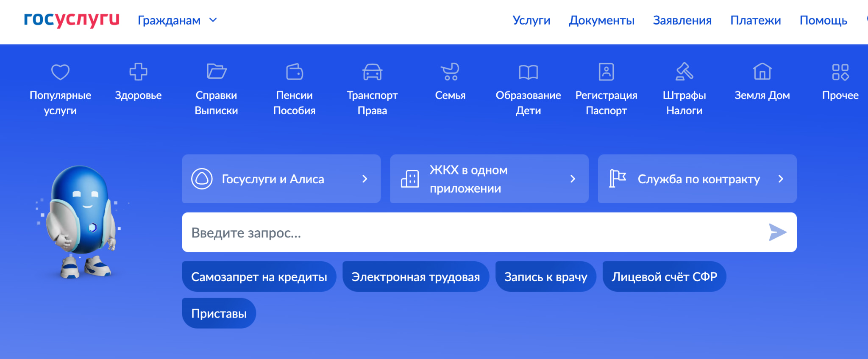This screenshot has height=359, width=868.
Task: Open the stroller icon for Семья
Action: pos(450,72)
